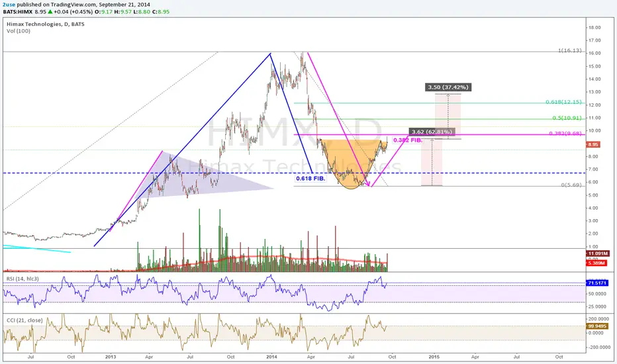The image size is (617, 364).
Task: Click the 2014 label on time axis
Action: tap(271, 357)
